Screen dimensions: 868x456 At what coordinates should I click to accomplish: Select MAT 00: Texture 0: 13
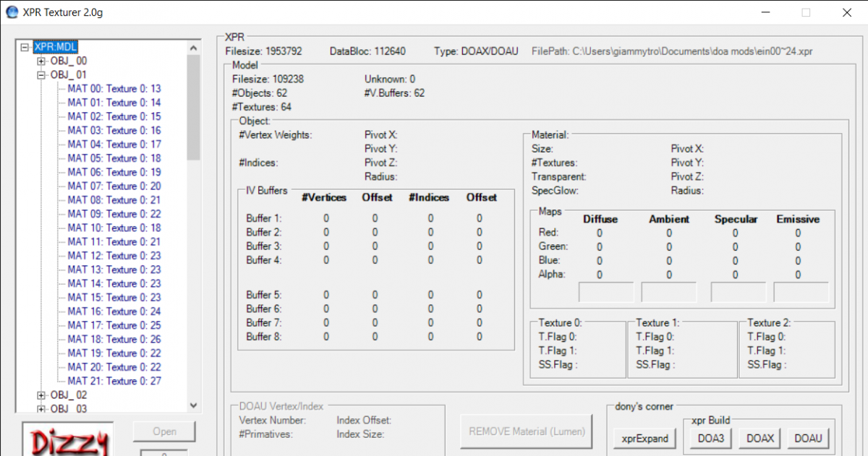point(114,89)
